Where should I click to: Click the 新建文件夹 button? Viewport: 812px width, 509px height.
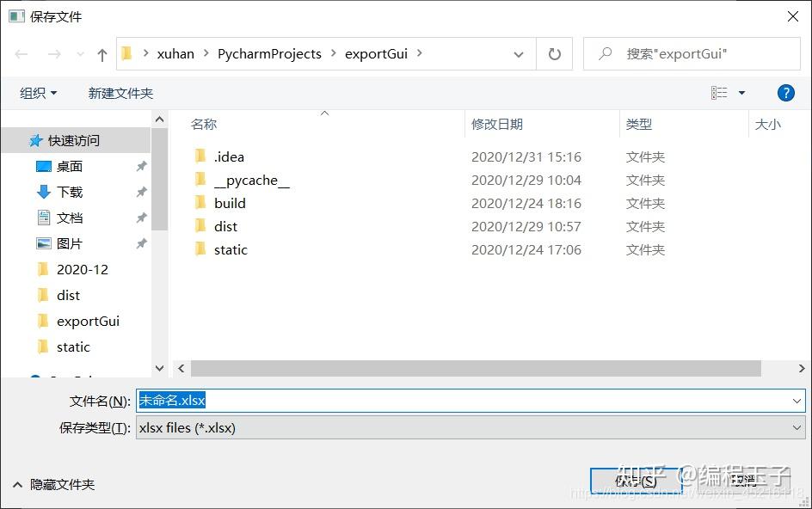120,92
